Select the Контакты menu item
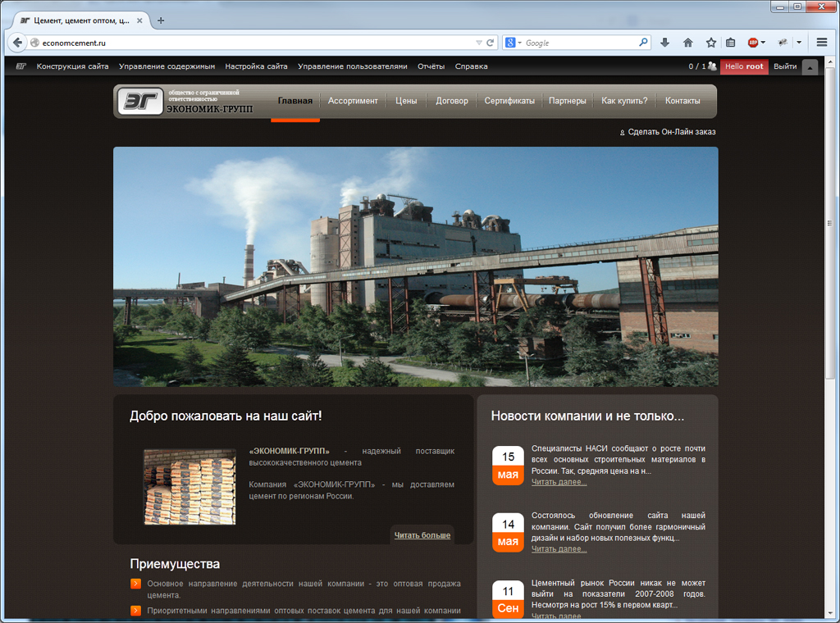This screenshot has height=623, width=840. click(x=682, y=101)
